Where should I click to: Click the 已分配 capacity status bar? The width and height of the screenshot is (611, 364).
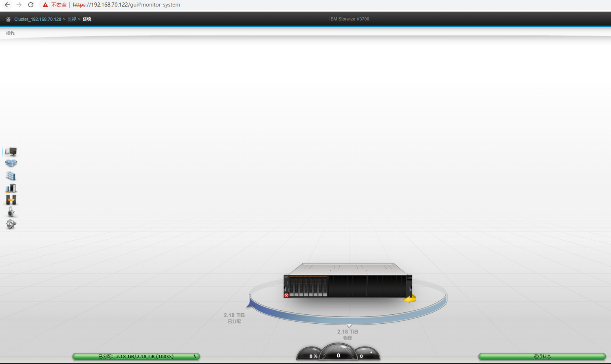pyautogui.click(x=136, y=356)
